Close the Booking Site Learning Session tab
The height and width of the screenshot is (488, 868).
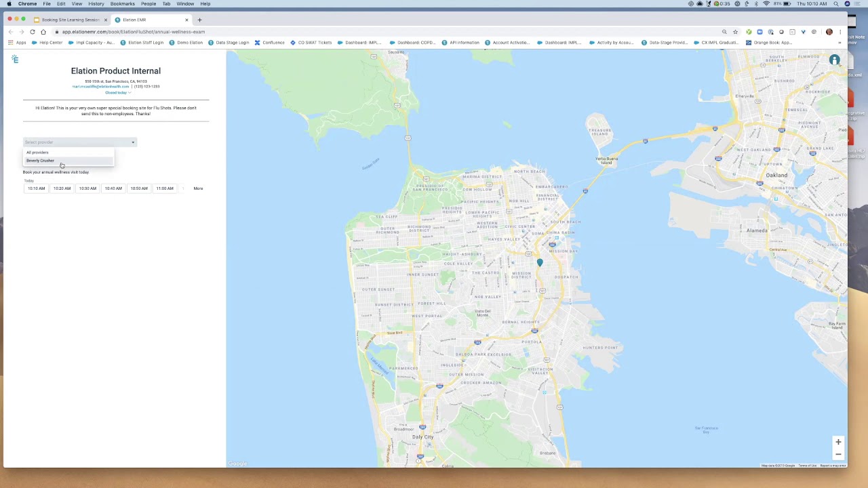(105, 20)
